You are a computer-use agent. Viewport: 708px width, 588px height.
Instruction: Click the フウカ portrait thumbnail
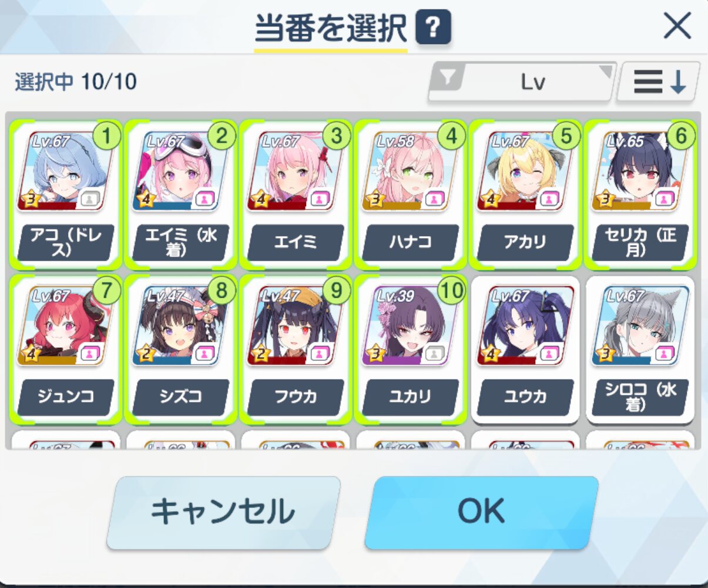(296, 325)
